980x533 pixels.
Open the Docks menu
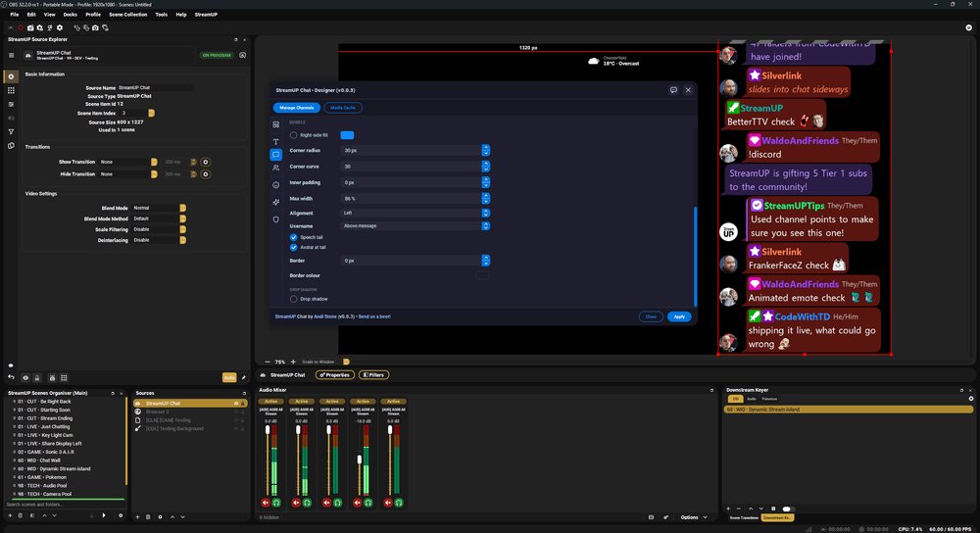[70, 15]
